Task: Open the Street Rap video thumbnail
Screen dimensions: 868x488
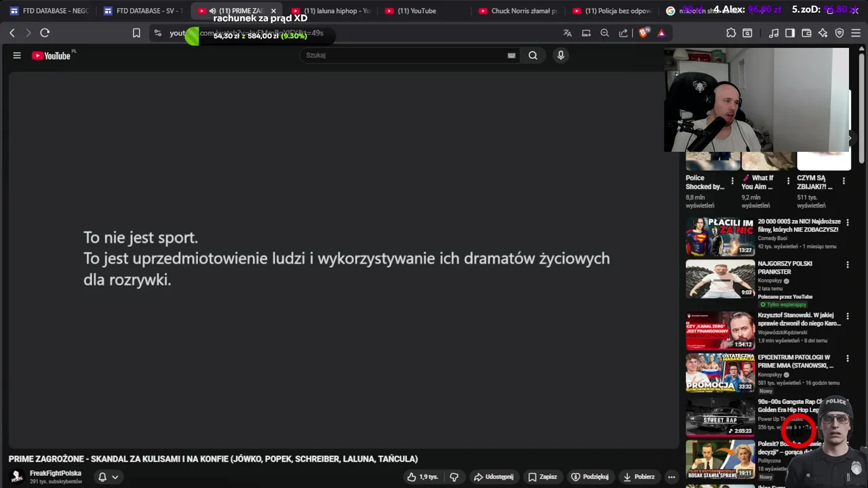Action: pos(719,418)
